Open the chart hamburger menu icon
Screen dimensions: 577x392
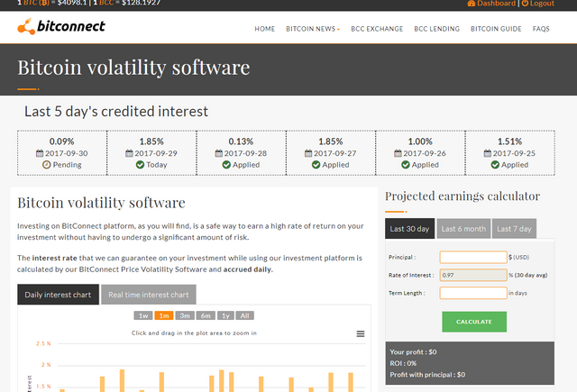click(x=361, y=333)
